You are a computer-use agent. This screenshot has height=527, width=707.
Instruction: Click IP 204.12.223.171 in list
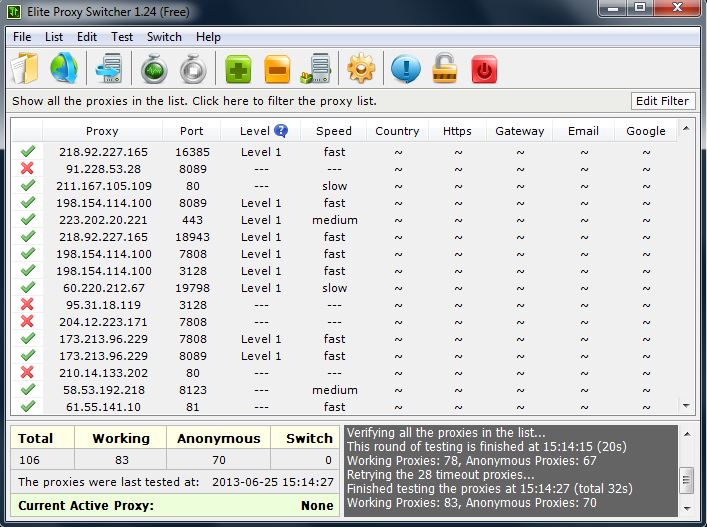click(x=103, y=322)
